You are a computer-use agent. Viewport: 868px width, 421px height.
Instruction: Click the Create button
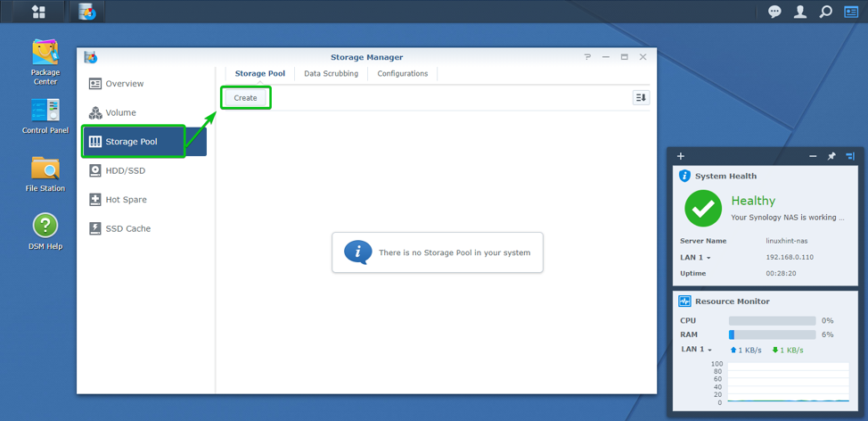pyautogui.click(x=246, y=97)
